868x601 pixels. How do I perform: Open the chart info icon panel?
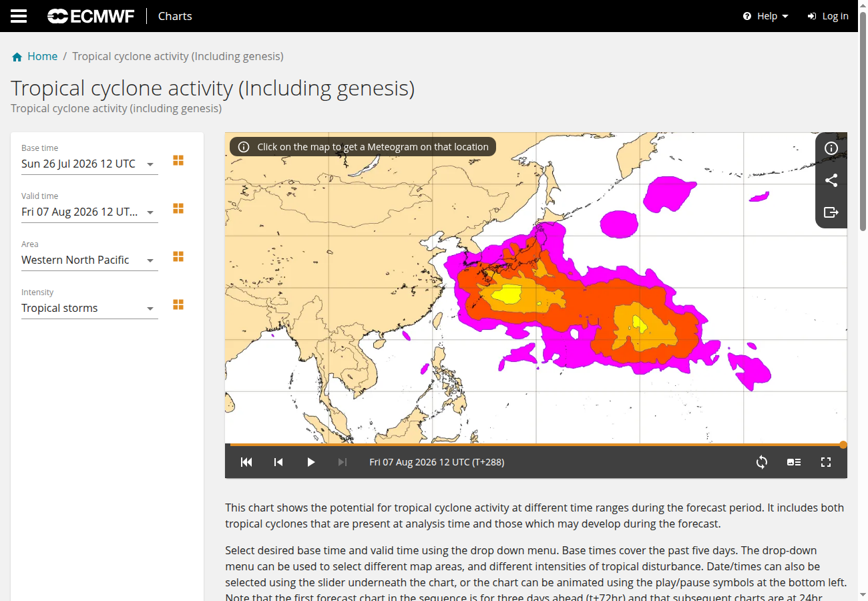[x=831, y=148]
